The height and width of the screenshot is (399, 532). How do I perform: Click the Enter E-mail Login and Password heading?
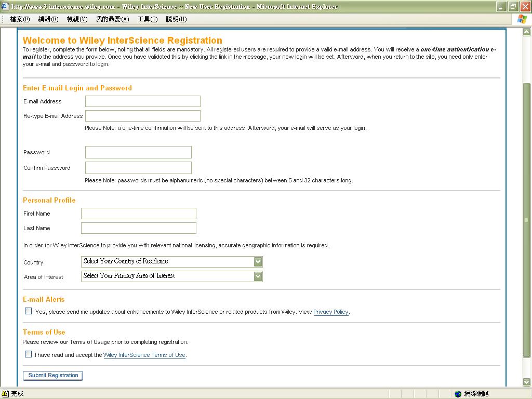point(77,88)
